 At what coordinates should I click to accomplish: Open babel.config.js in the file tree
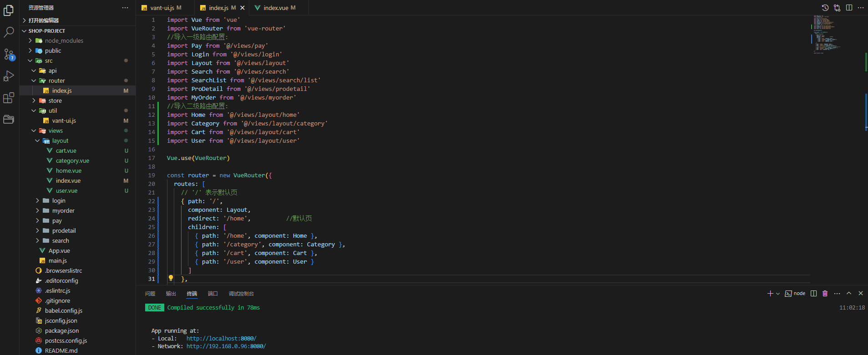tap(78, 311)
